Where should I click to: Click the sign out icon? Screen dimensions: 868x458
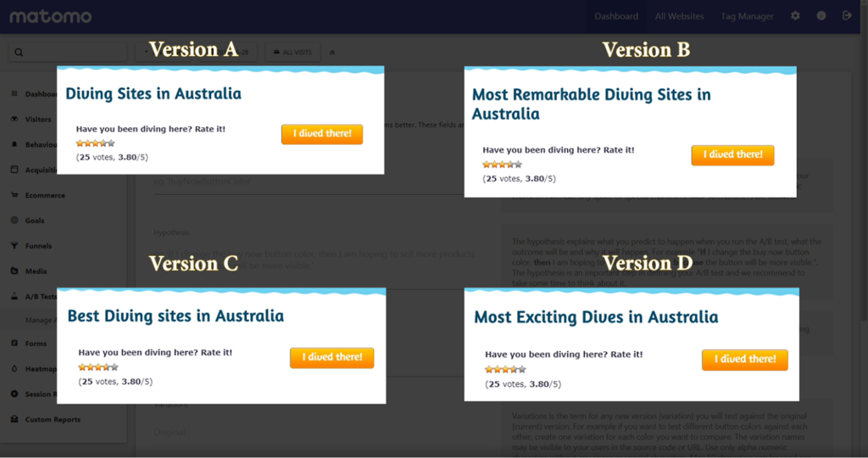[847, 15]
